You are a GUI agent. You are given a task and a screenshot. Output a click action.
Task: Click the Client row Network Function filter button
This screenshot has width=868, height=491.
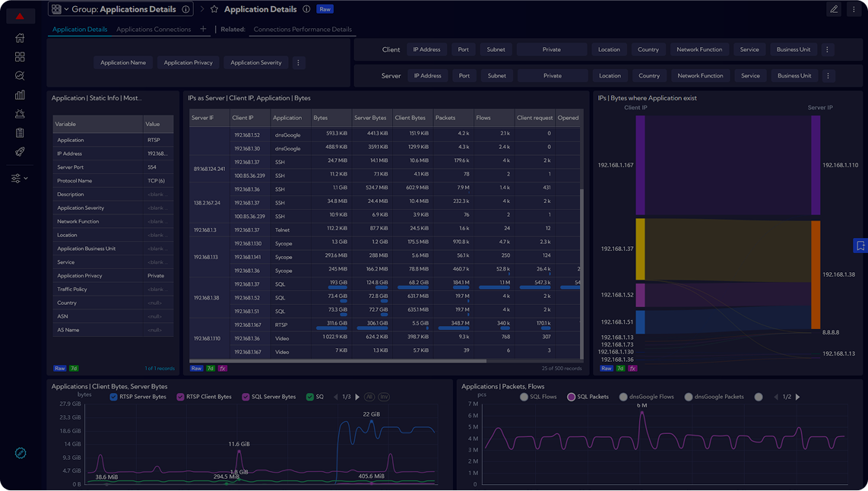pyautogui.click(x=699, y=49)
